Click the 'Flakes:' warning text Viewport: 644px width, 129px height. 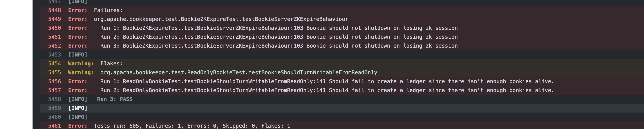coord(111,64)
